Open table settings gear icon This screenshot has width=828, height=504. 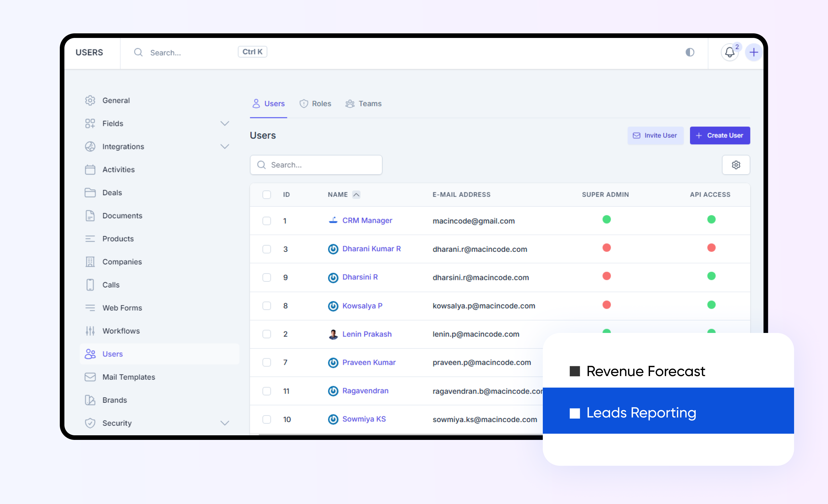[x=736, y=165]
